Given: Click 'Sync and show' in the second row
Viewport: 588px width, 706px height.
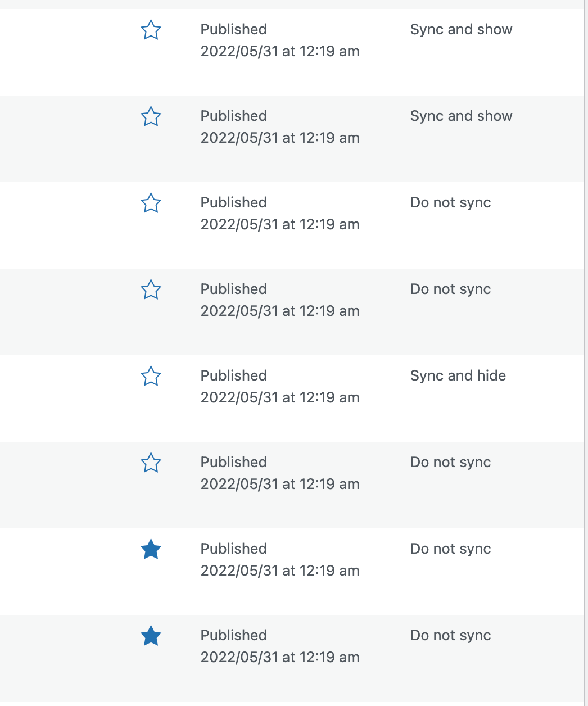Looking at the screenshot, I should (462, 116).
